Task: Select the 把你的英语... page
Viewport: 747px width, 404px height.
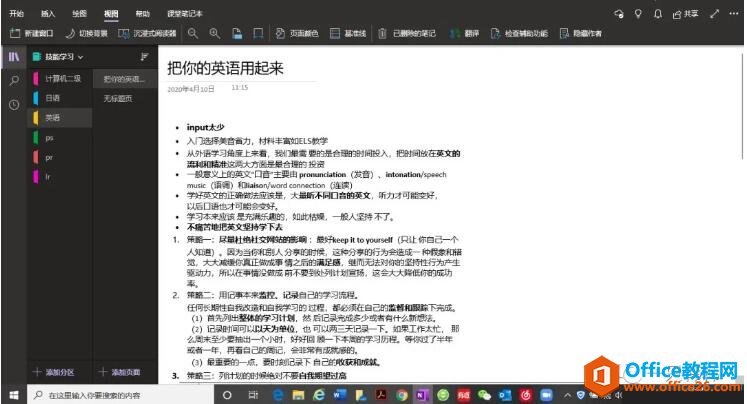Action: pyautogui.click(x=125, y=79)
